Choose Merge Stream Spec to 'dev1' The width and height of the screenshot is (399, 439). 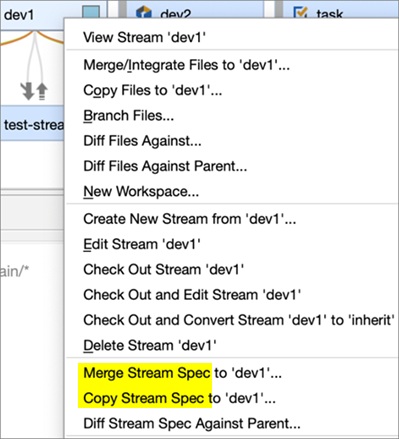point(182,373)
